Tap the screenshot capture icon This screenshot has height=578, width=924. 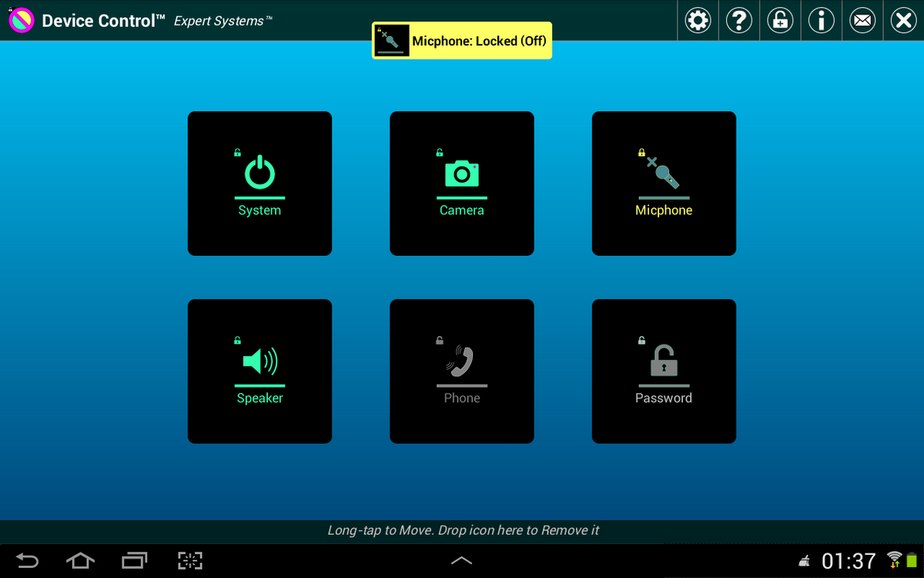coord(189,561)
